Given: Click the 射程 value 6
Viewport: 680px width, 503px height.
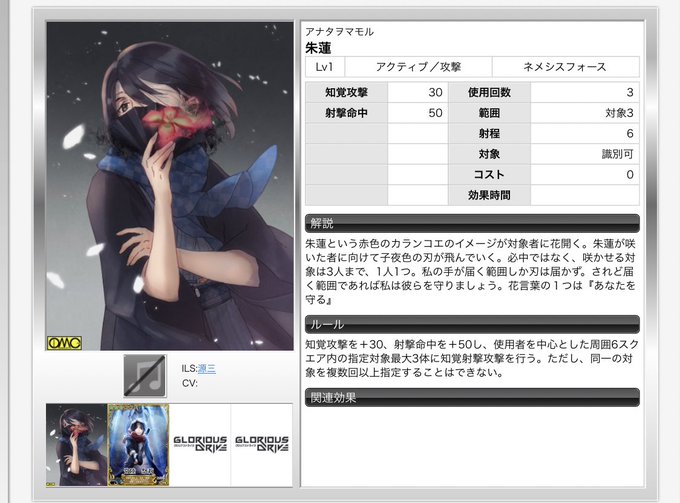Looking at the screenshot, I should 585,134.
